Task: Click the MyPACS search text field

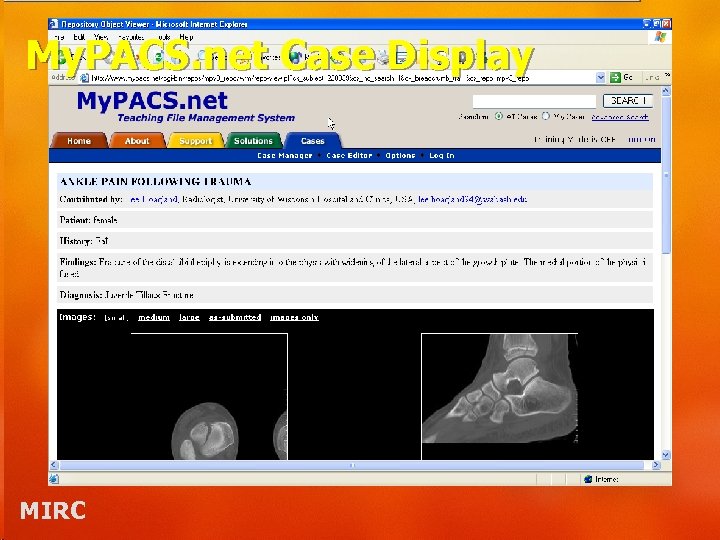Action: point(534,101)
